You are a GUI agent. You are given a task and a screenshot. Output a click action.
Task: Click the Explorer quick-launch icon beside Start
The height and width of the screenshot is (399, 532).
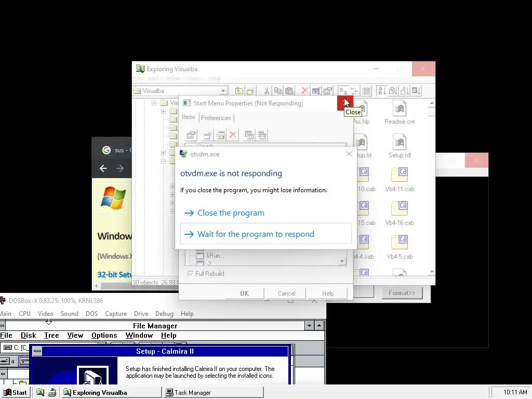click(x=40, y=392)
